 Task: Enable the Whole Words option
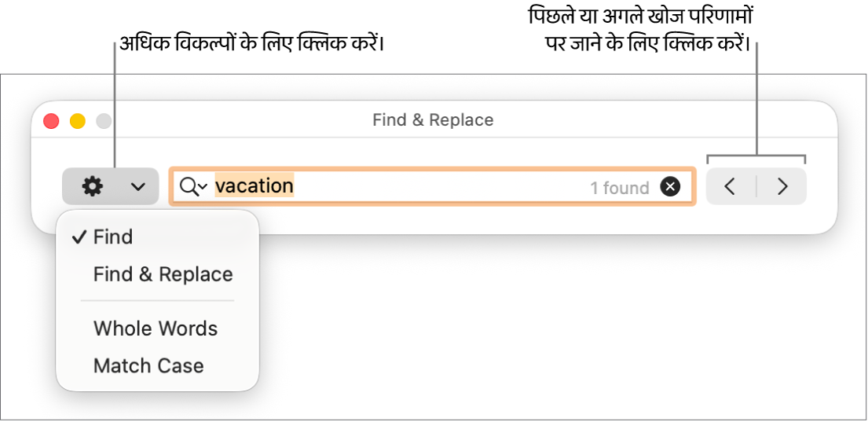[156, 328]
